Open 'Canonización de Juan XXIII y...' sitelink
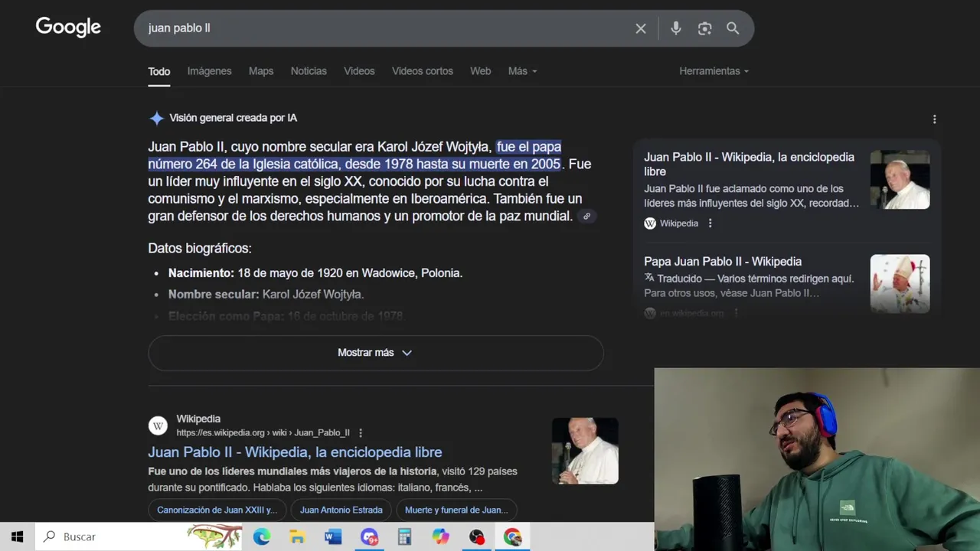This screenshot has height=551, width=980. point(217,510)
